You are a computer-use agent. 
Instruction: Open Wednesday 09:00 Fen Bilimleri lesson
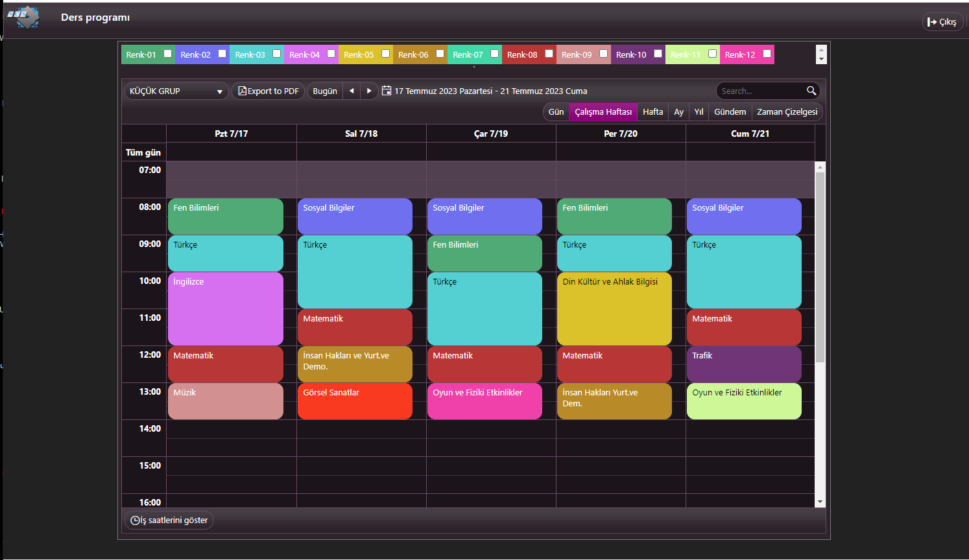[484, 253]
